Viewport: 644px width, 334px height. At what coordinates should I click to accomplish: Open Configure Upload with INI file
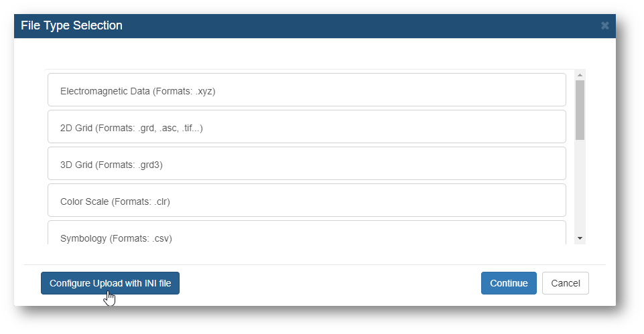click(110, 283)
